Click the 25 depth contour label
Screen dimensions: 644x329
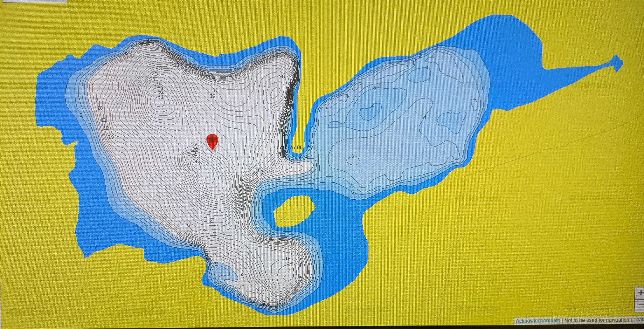click(155, 74)
